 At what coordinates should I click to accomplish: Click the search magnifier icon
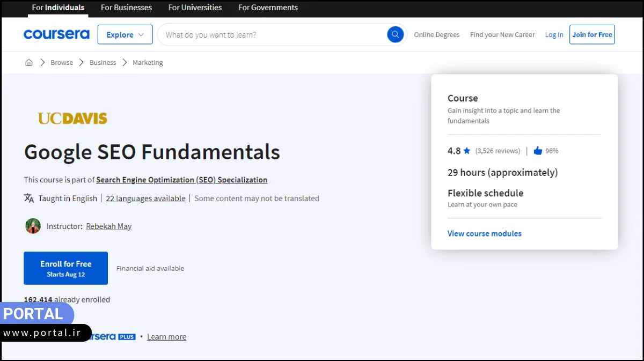click(396, 34)
